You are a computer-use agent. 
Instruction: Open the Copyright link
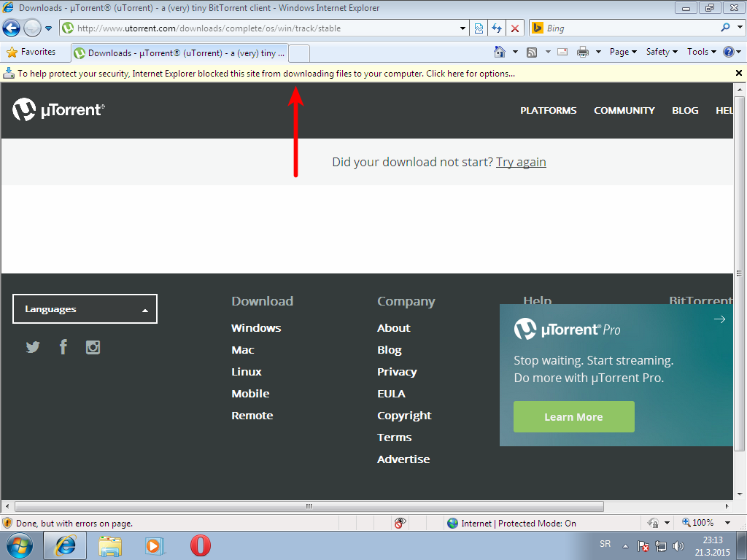[x=404, y=416]
